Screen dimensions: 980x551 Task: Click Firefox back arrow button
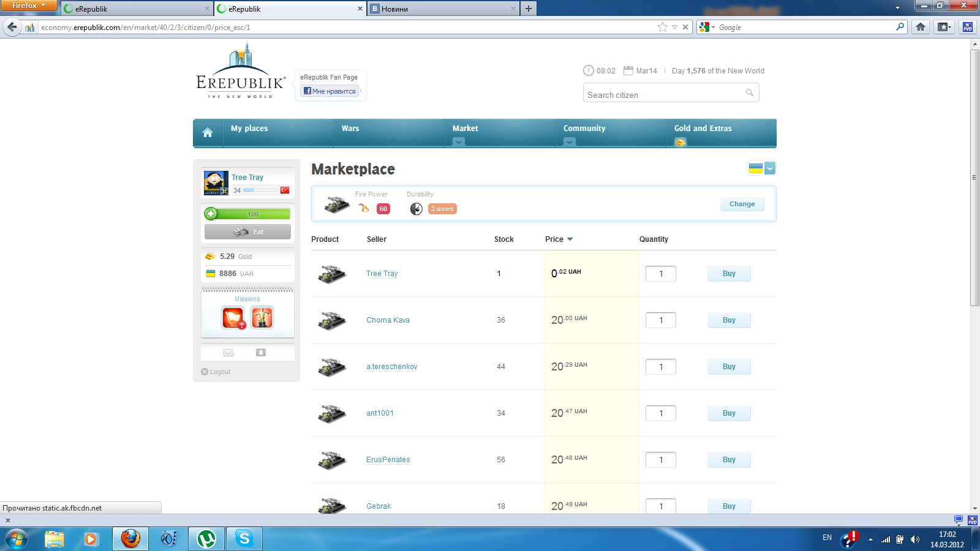point(12,27)
